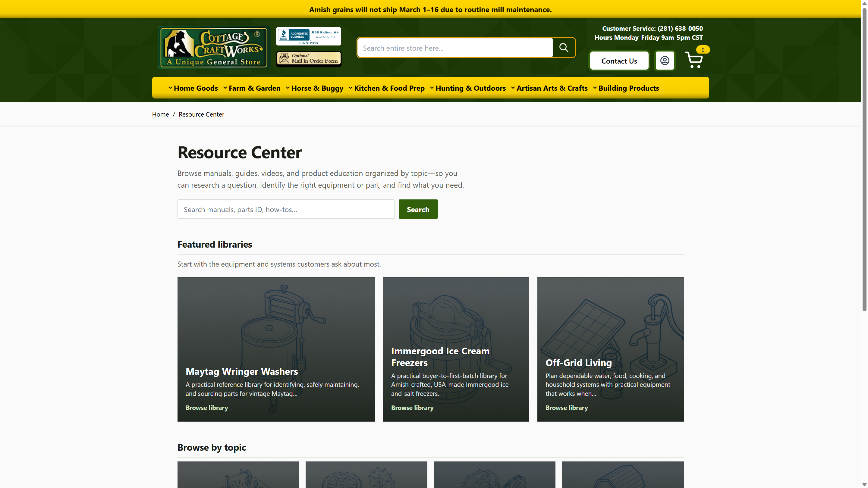
Task: Expand the chevron beside Home Goods
Action: (170, 88)
